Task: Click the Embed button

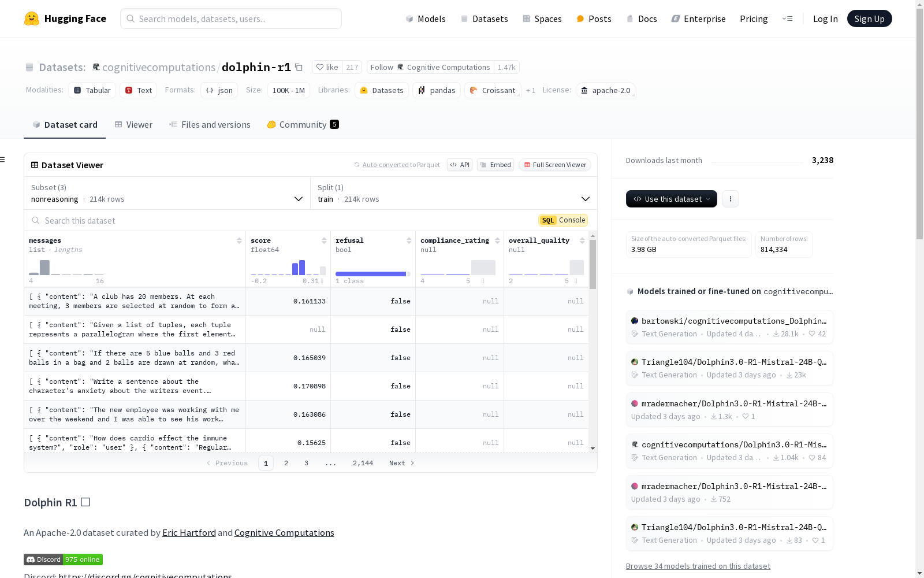Action: [x=495, y=165]
